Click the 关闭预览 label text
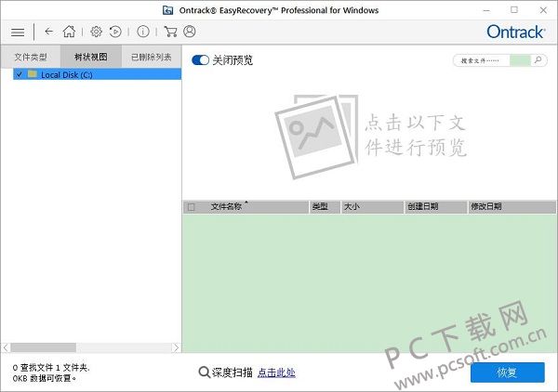Viewport: 558px width, 392px height. pos(232,60)
